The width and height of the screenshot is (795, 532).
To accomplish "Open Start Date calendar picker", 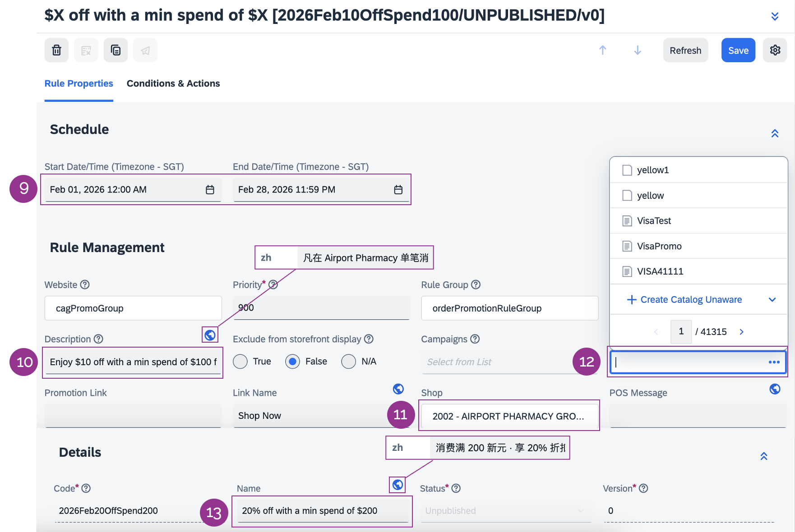I will pos(210,190).
